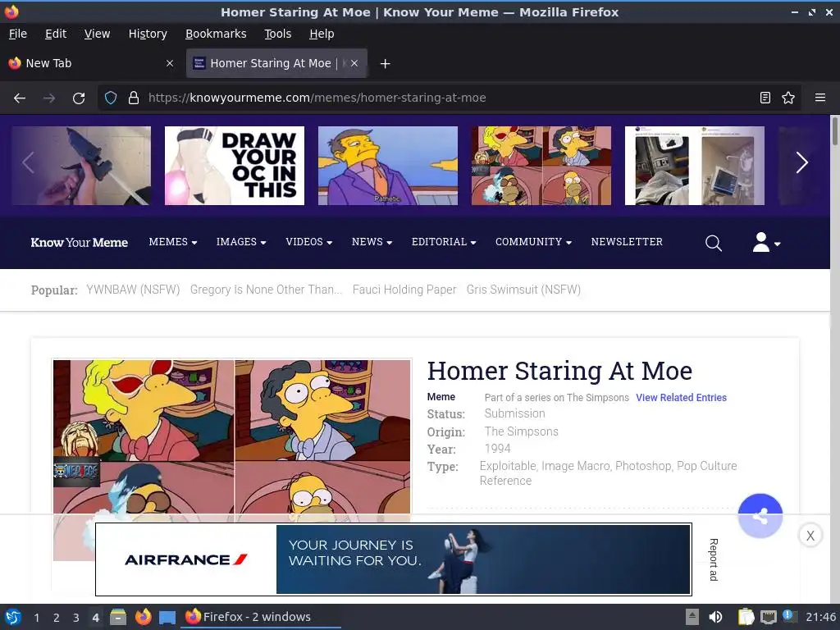This screenshot has height=630, width=840.
Task: Dismiss the ad with the X button
Action: (810, 535)
